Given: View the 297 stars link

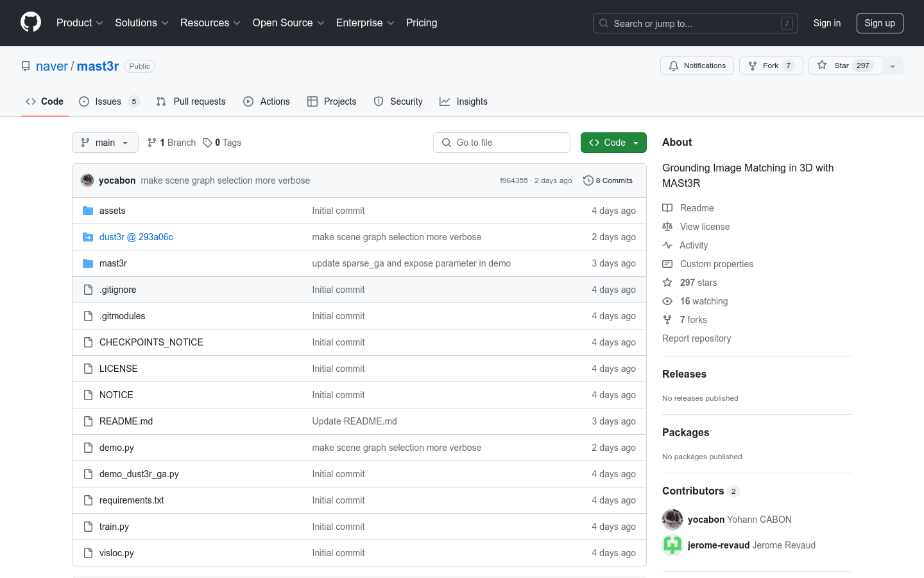Looking at the screenshot, I should [690, 283].
